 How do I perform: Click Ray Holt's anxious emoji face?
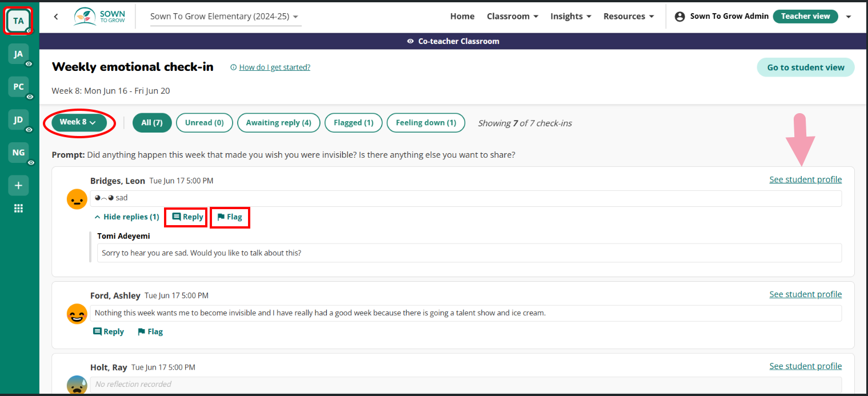(x=77, y=385)
